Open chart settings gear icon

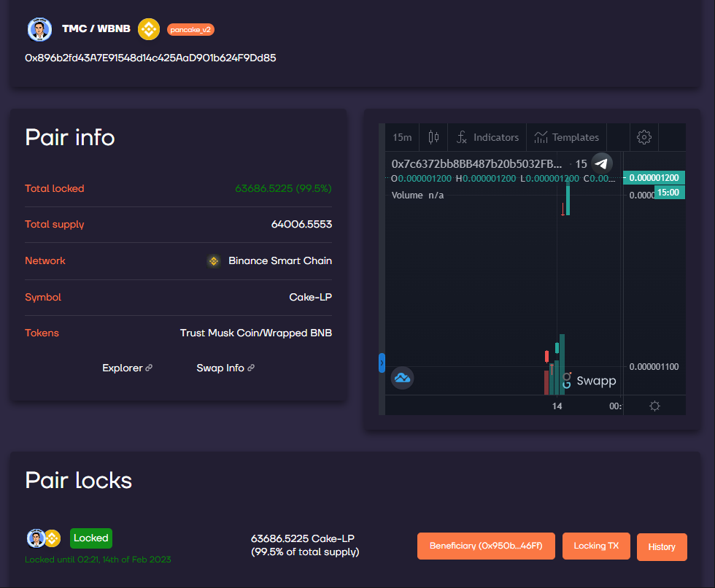(643, 136)
